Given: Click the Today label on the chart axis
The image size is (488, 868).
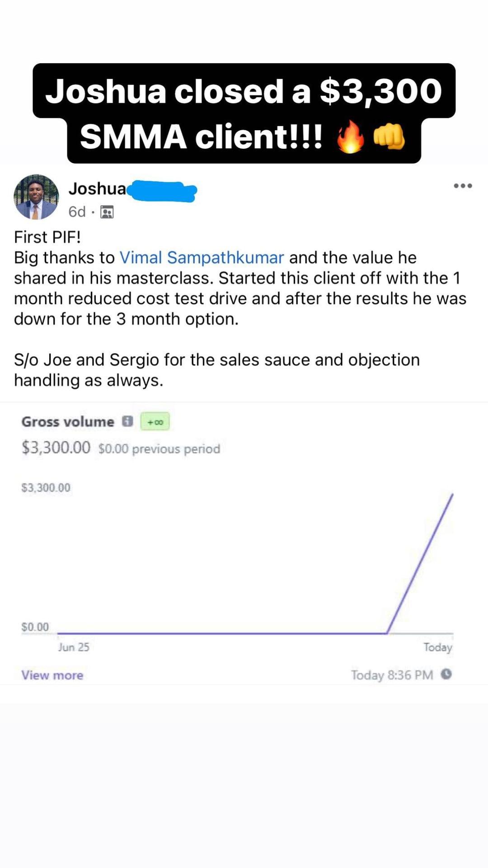Looking at the screenshot, I should tap(437, 647).
